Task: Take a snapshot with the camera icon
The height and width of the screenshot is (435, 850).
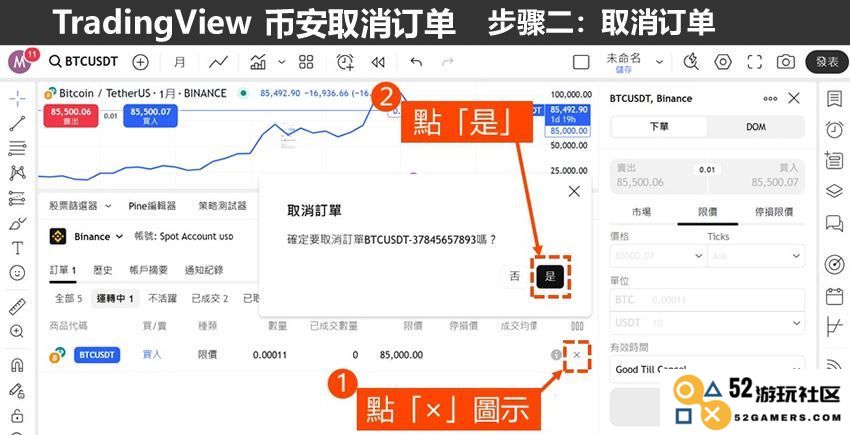Action: click(785, 62)
